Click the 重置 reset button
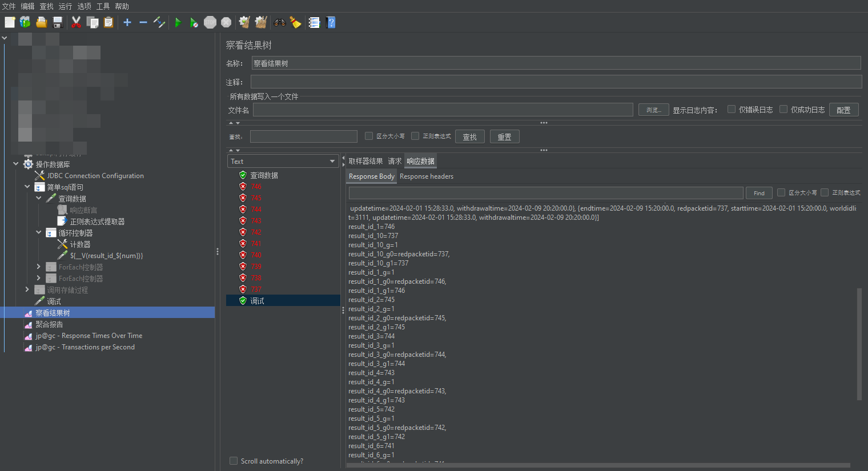This screenshot has height=471, width=868. click(x=504, y=136)
